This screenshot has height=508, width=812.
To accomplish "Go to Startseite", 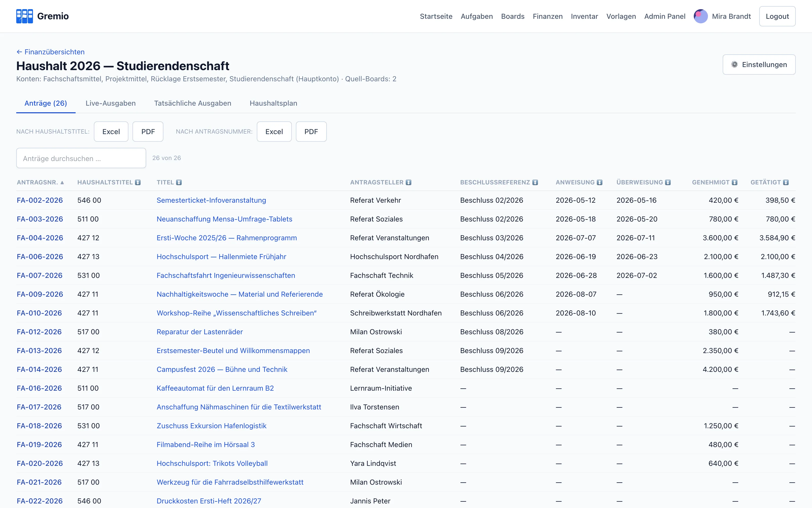I will pos(436,16).
